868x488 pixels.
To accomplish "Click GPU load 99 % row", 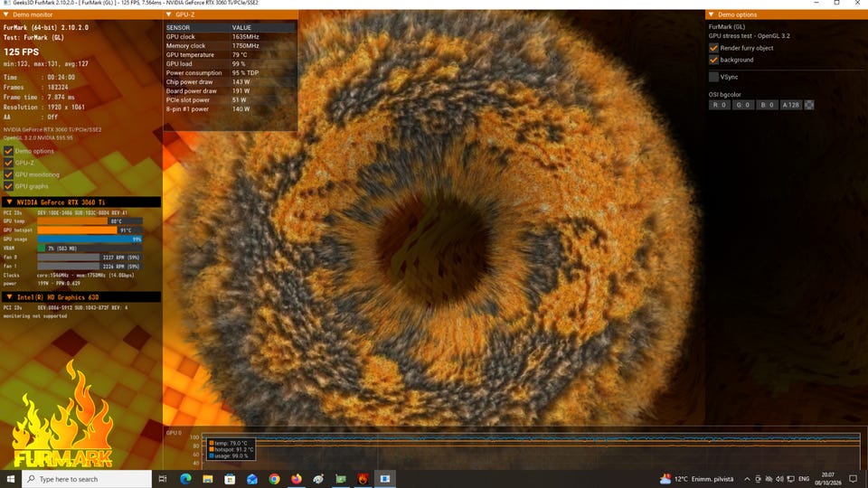I will [x=231, y=63].
